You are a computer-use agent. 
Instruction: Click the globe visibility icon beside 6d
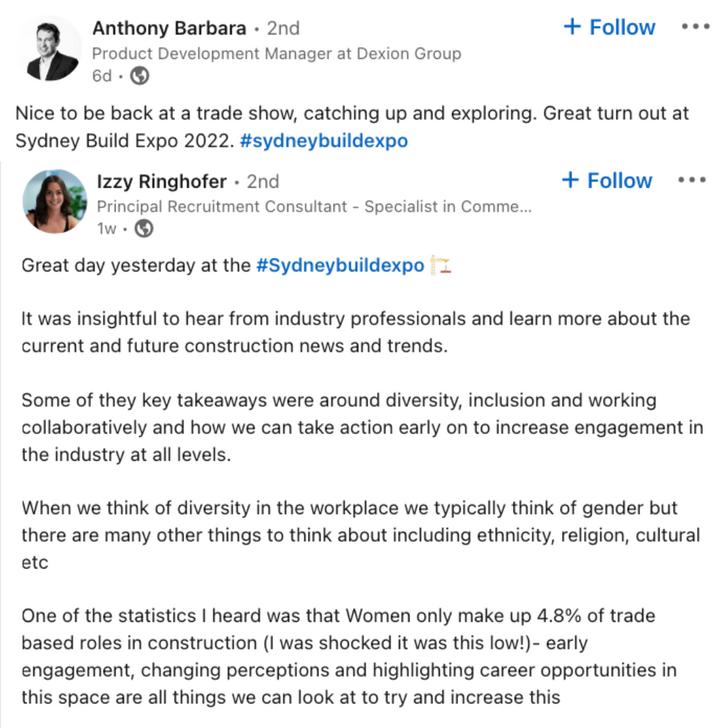point(139,75)
